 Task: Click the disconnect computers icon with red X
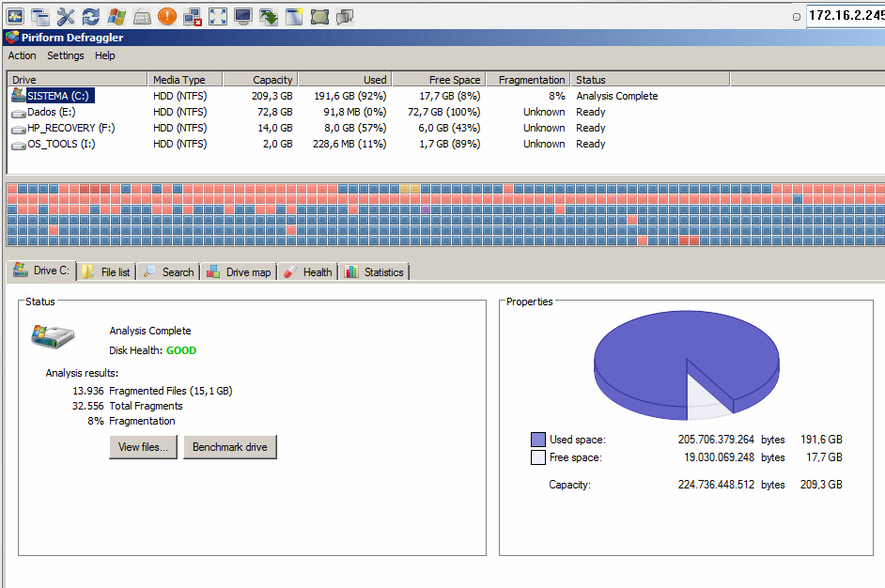tap(193, 16)
